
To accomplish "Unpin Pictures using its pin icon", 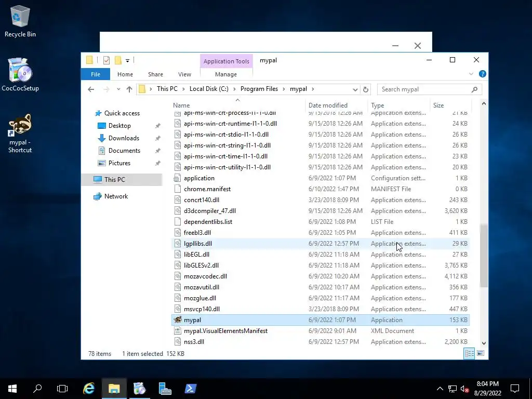I will [158, 163].
